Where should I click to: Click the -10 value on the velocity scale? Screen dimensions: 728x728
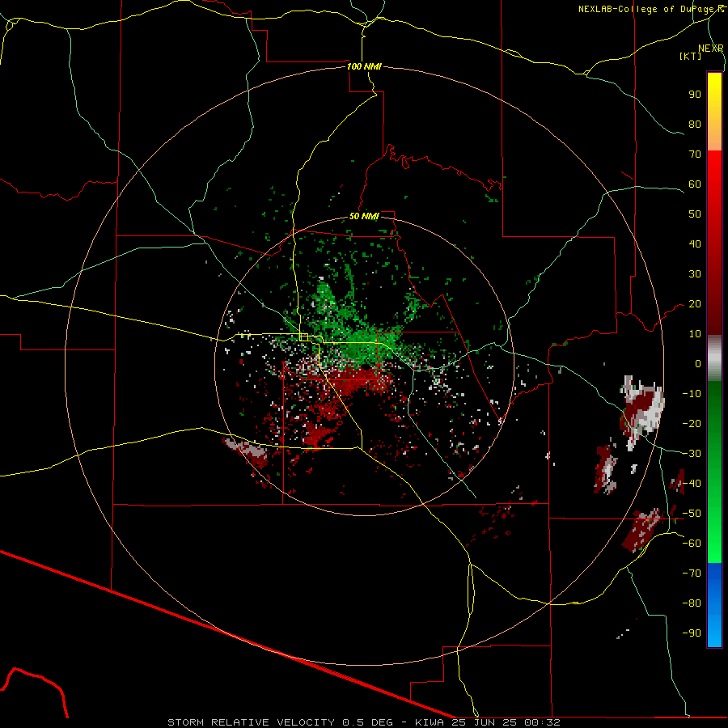[x=692, y=393]
